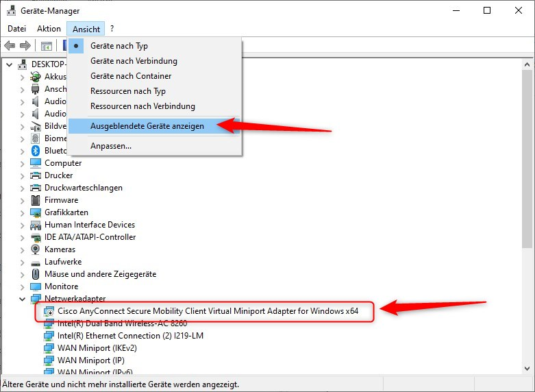Expand the Monitore category
535x392 pixels.
coord(22,286)
